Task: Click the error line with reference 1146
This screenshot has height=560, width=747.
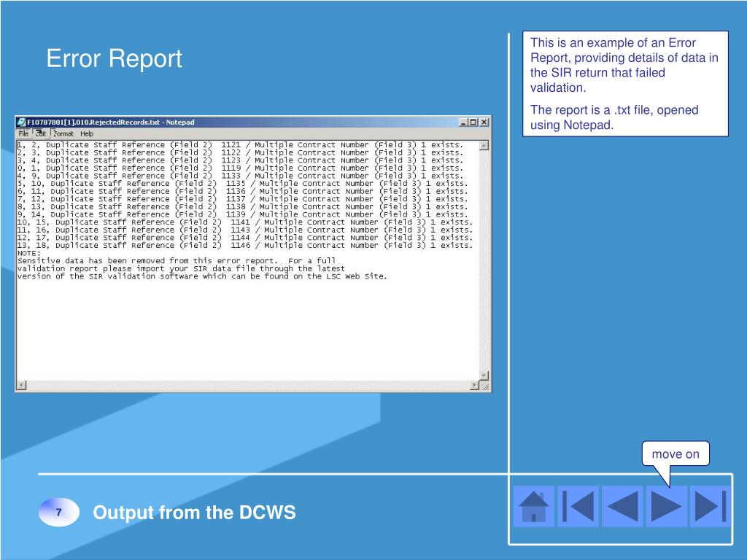Action: (245, 245)
